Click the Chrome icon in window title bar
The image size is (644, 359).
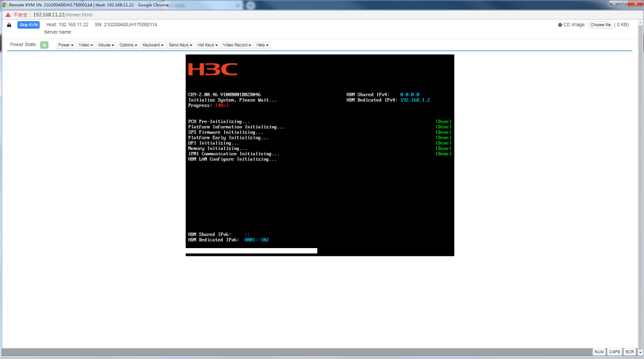pyautogui.click(x=5, y=5)
